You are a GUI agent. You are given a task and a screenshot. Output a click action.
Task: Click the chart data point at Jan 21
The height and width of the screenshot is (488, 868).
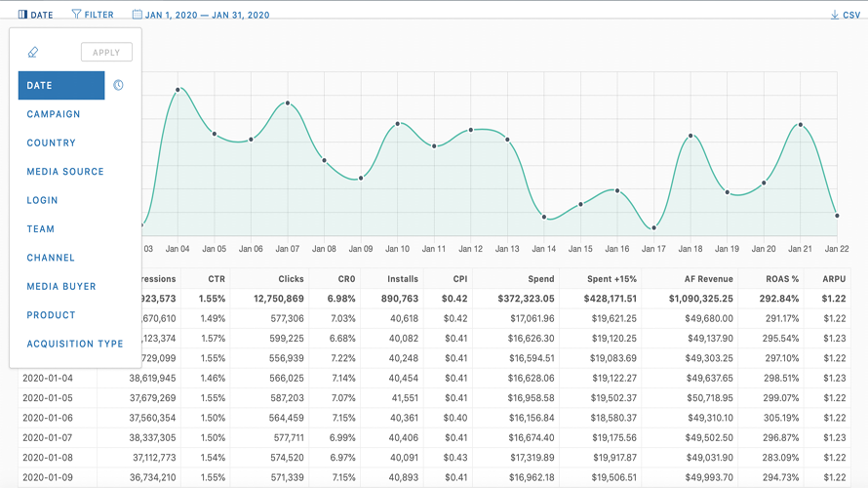(x=801, y=125)
